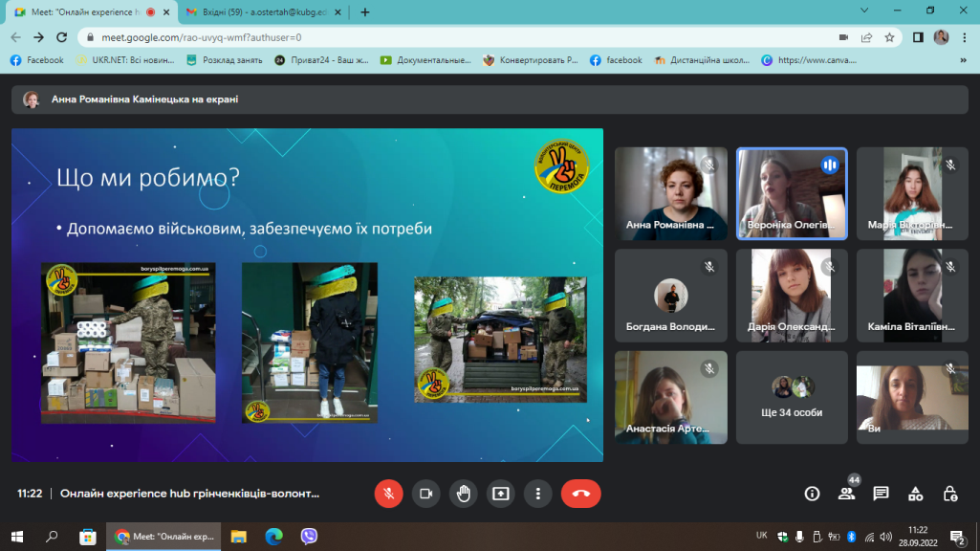Screen dimensions: 980x551
Task: Click the shared presentation slide
Action: (x=307, y=295)
